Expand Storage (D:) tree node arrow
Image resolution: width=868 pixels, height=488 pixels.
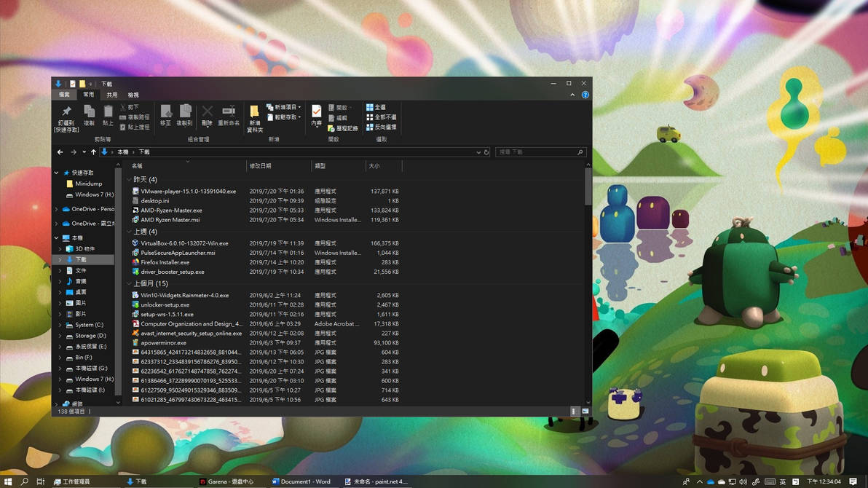click(60, 336)
